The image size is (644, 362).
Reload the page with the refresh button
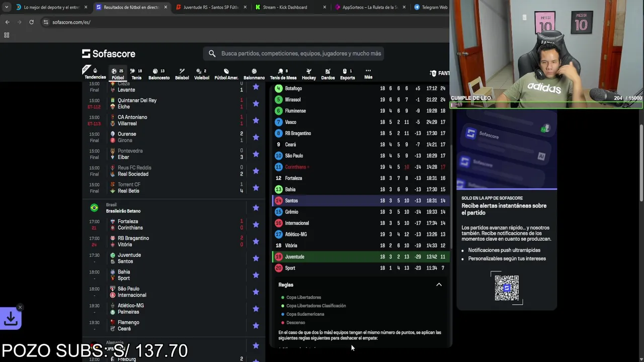point(31,22)
